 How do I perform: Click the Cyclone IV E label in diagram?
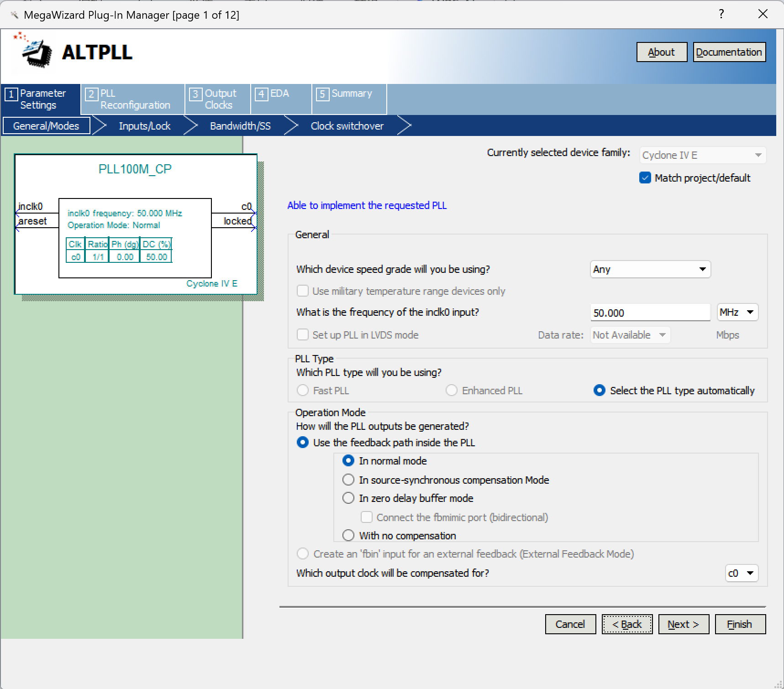(x=212, y=284)
